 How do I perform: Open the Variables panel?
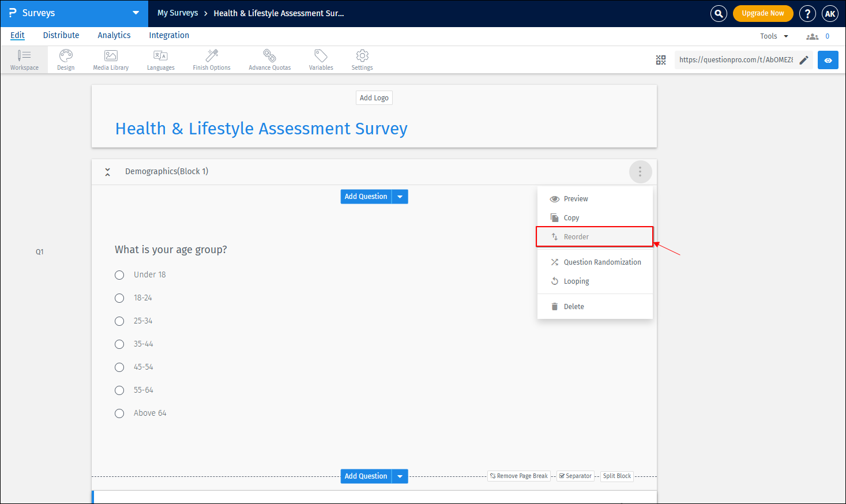(321, 59)
